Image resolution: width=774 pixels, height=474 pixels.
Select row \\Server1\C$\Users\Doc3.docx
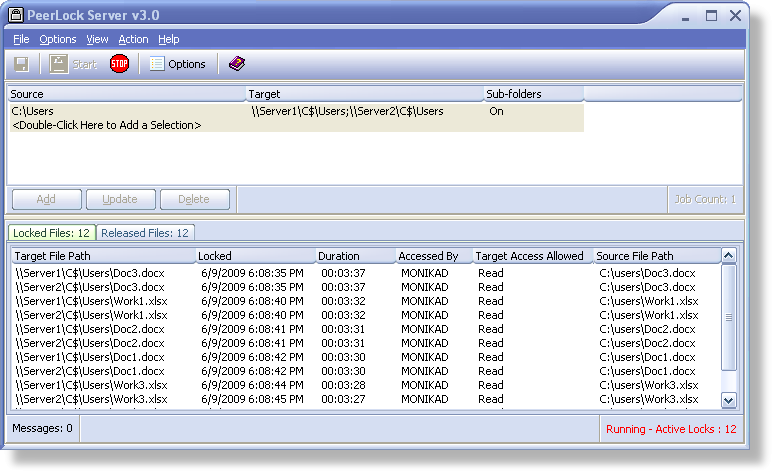tap(365, 273)
